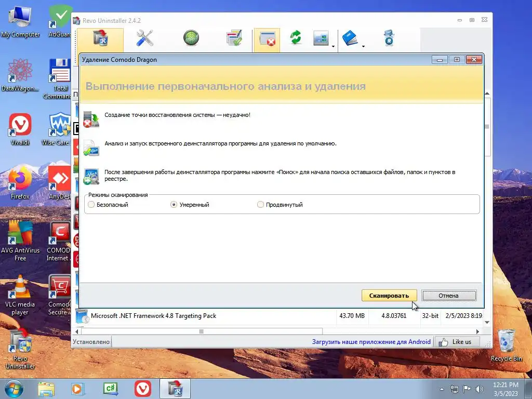Open the Tools wrench icon in Revo toolbar

pyautogui.click(x=144, y=38)
